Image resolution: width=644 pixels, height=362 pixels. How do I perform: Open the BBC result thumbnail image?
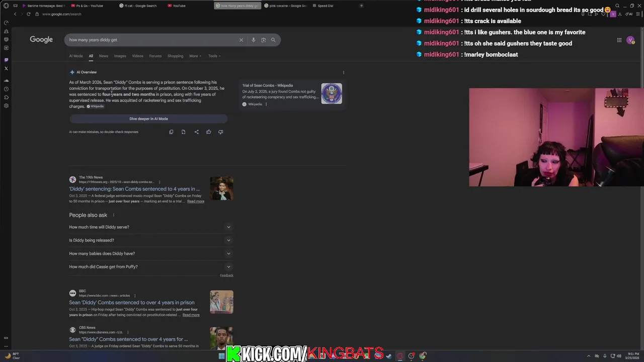tap(221, 302)
